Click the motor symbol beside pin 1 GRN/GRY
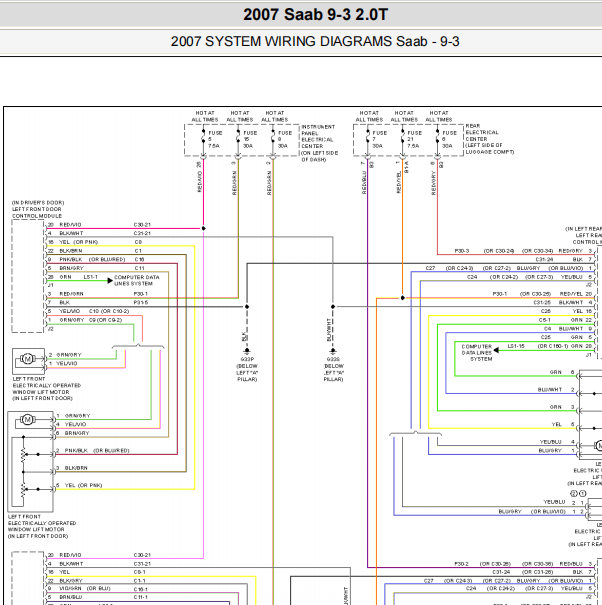 (28, 420)
